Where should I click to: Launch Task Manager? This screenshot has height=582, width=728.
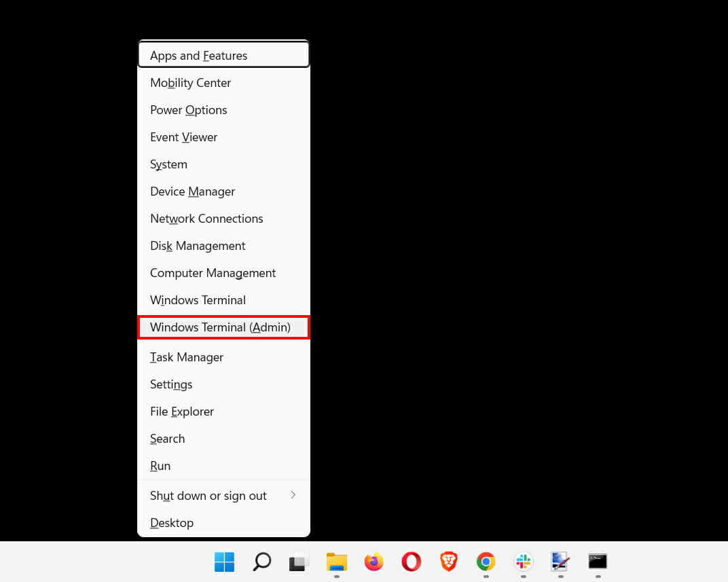[x=187, y=357]
